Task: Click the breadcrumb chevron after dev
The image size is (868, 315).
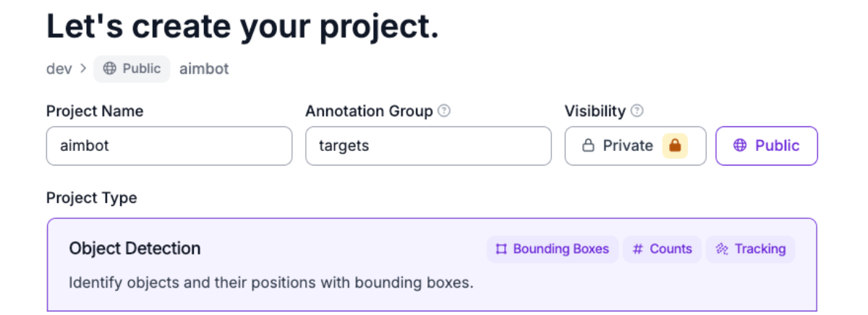Action: 83,69
